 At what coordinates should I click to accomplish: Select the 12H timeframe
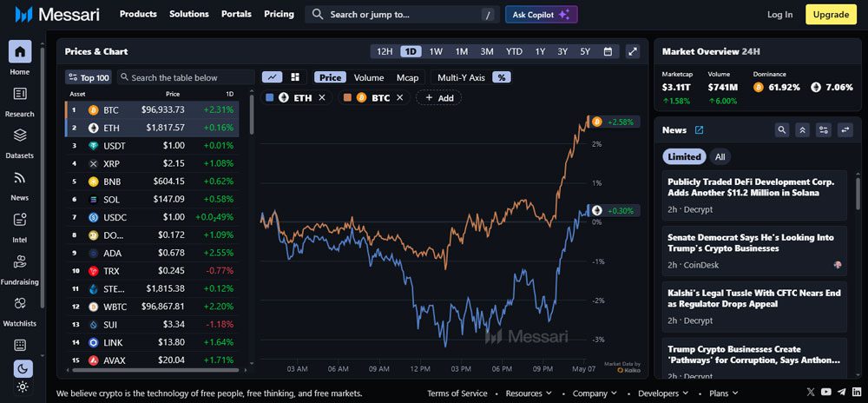385,51
